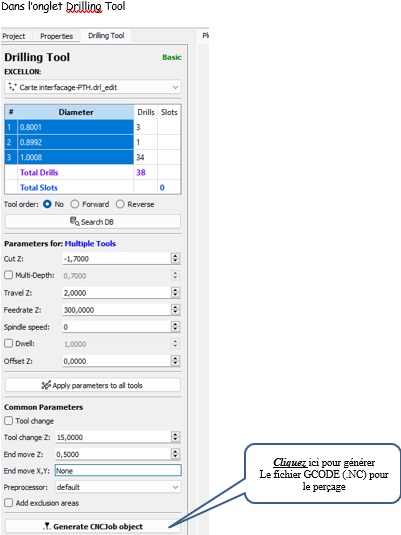Check the Tool change option
This screenshot has width=401, height=535.
(9, 421)
